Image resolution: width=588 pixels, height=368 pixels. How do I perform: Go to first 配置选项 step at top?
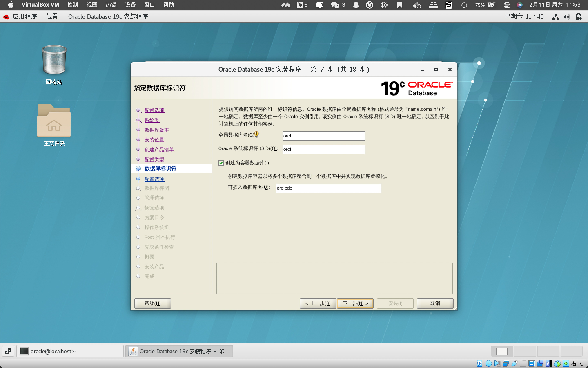154,110
